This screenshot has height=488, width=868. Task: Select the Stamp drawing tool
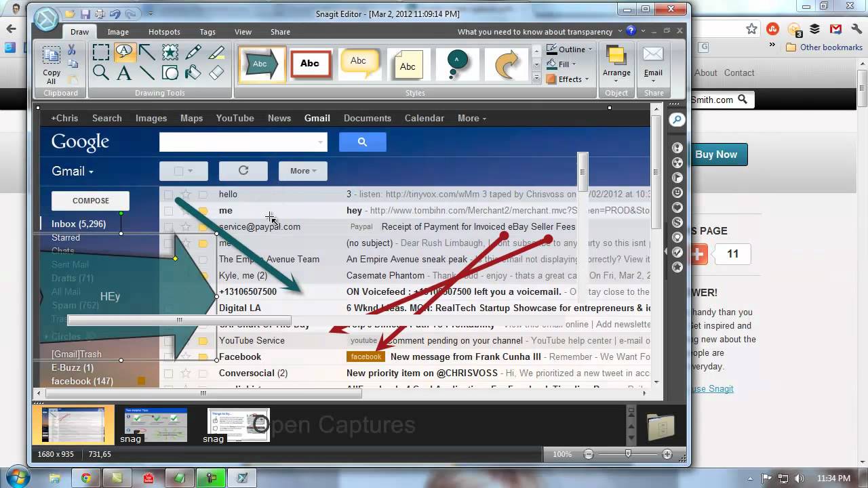[x=170, y=52]
